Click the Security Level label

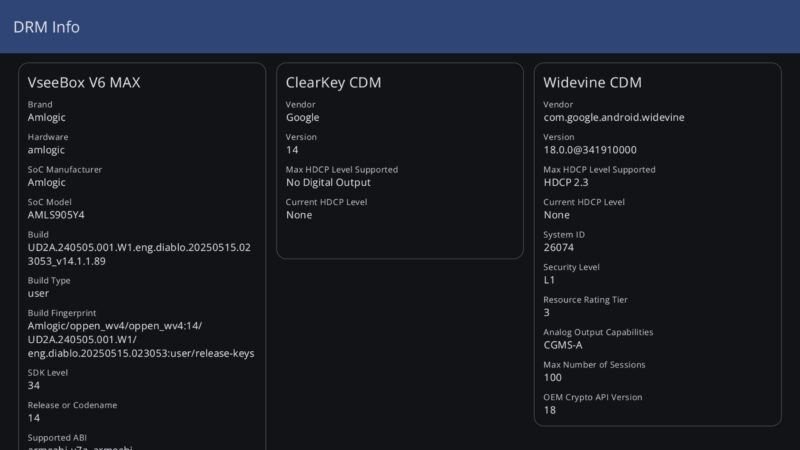click(x=571, y=267)
